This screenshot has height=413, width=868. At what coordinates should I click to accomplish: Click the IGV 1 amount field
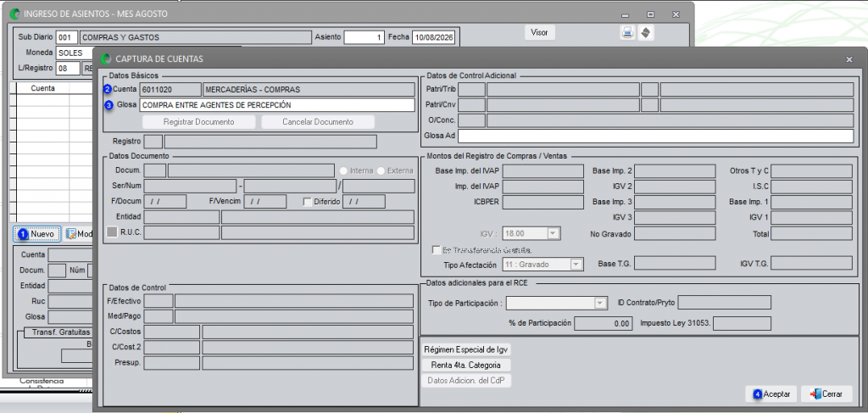pos(811,218)
